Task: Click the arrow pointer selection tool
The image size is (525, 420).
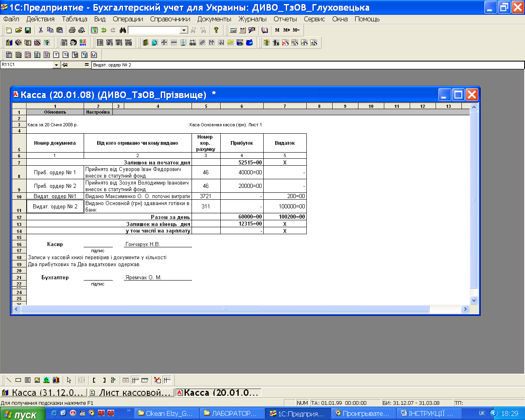Action: pos(69,380)
